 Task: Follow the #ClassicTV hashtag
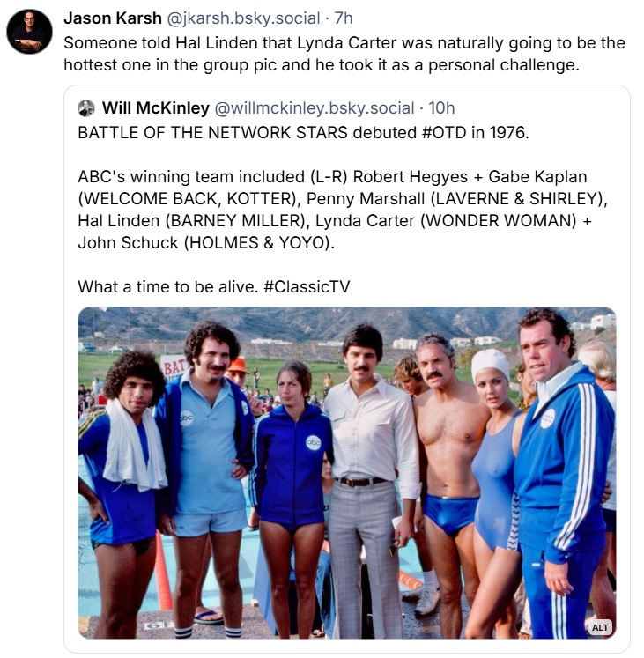tap(307, 286)
